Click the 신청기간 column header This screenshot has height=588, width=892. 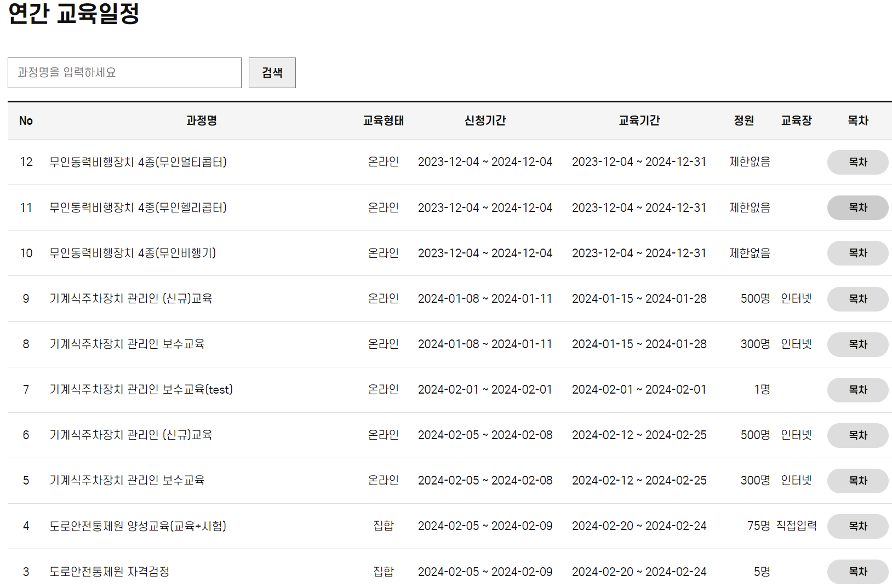coord(484,120)
